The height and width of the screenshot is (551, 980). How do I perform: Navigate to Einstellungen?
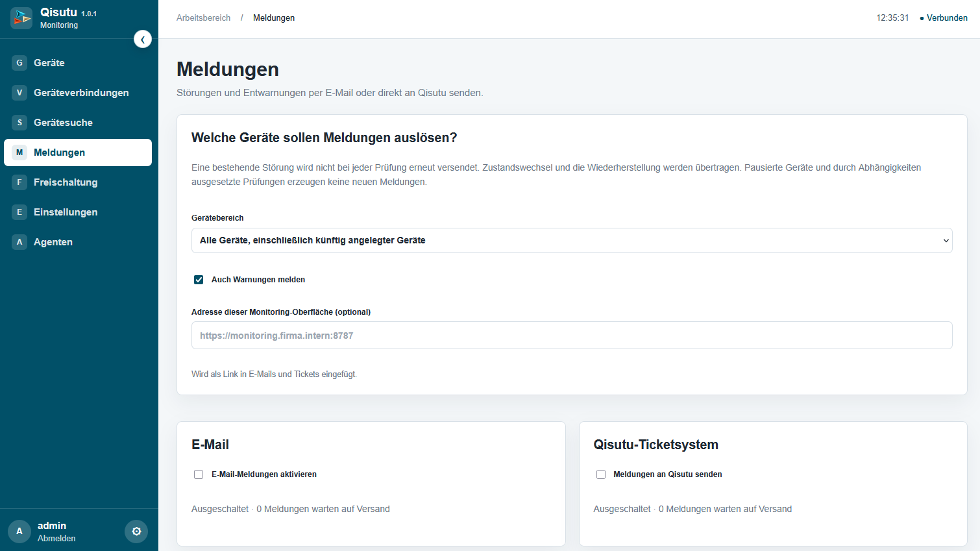pos(78,212)
